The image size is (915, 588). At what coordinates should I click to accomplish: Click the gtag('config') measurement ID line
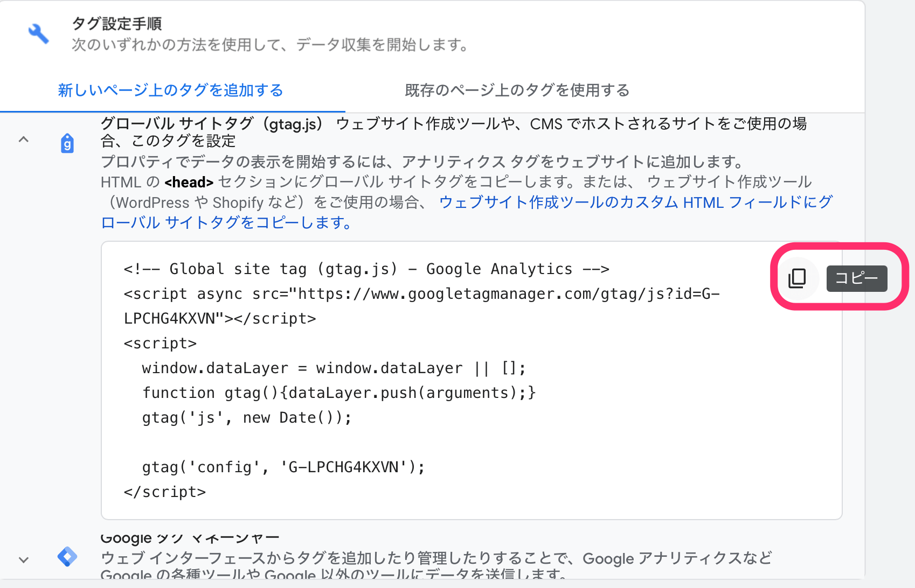(283, 467)
